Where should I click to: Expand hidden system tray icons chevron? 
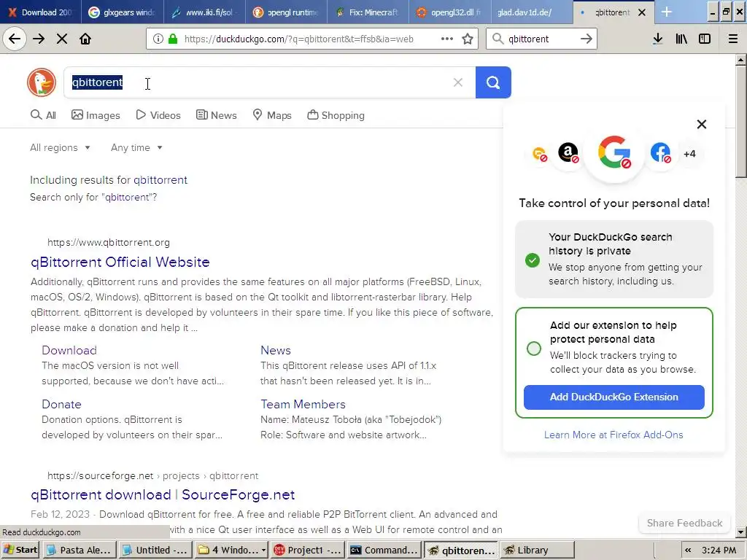[688, 550]
